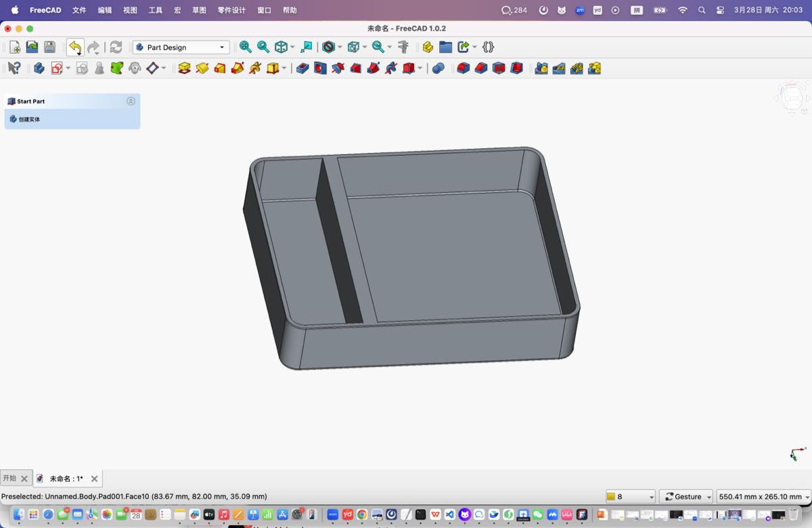This screenshot has height=528, width=812.
Task: Select the Linear Pattern tool
Action: point(559,68)
